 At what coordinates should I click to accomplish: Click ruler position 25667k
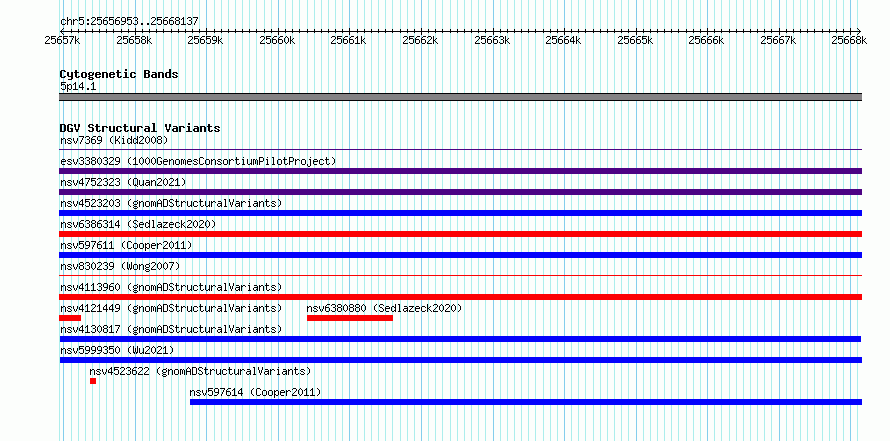[x=778, y=40]
